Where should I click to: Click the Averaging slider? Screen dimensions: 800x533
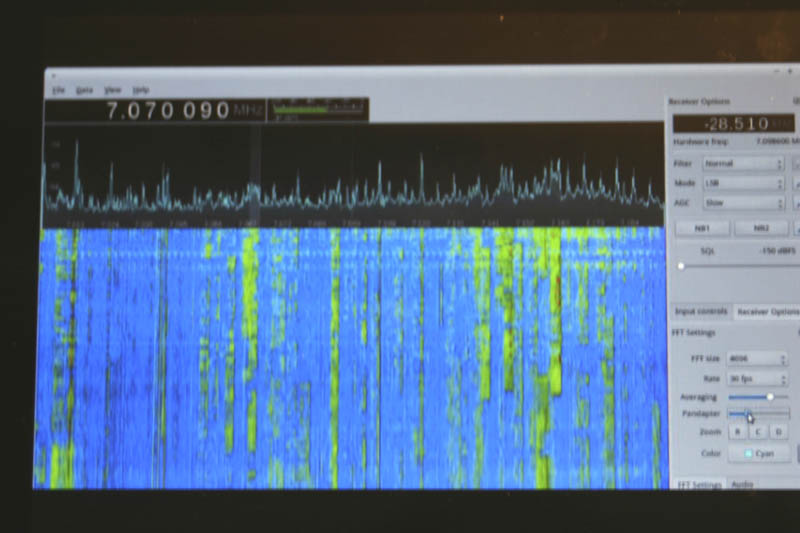pyautogui.click(x=758, y=397)
